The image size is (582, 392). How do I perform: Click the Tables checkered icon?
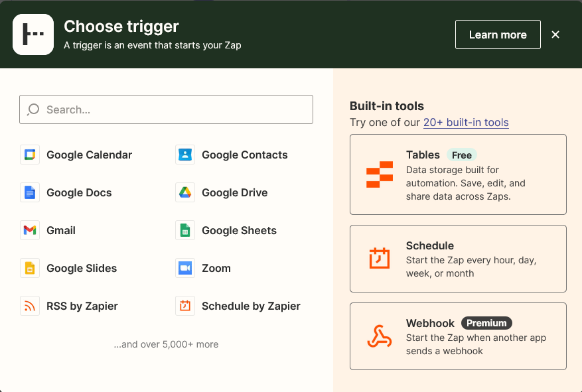(x=380, y=174)
